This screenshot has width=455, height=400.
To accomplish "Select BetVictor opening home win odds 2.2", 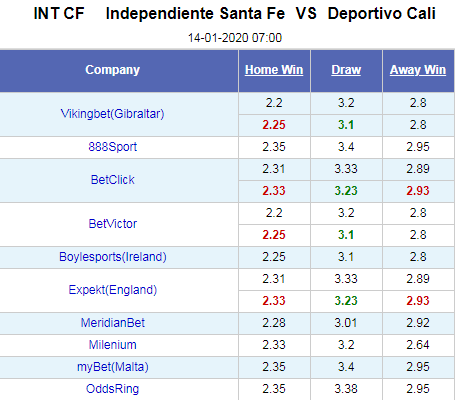I will 274,213.
